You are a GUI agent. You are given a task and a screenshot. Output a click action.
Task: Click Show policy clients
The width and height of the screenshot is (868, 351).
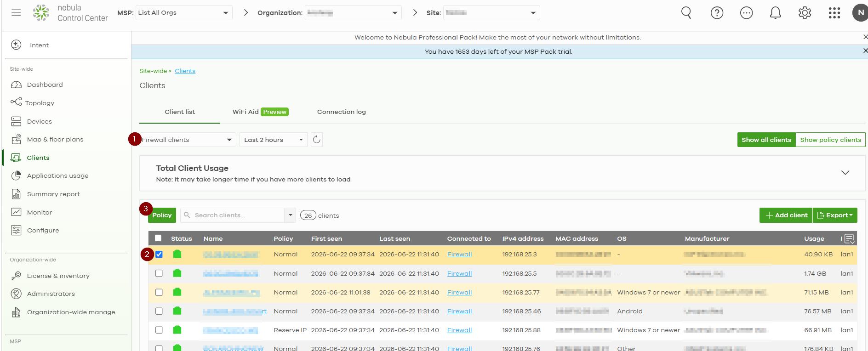pyautogui.click(x=831, y=140)
